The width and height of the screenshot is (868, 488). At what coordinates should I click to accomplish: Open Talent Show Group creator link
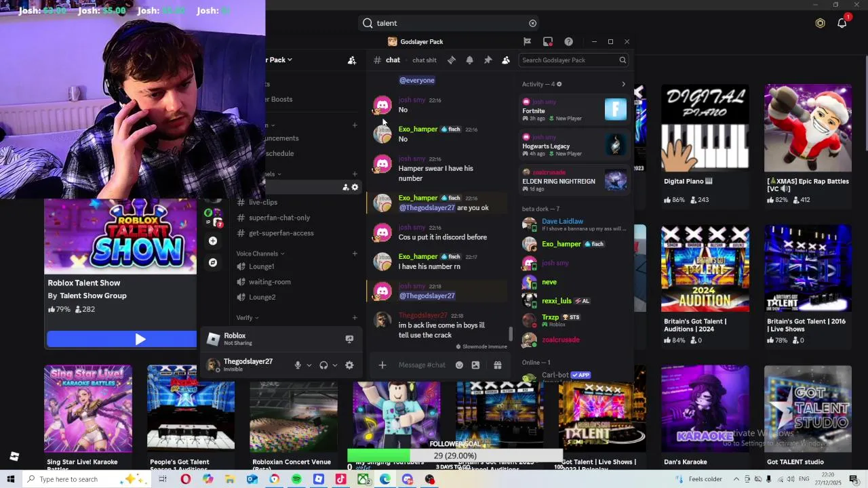click(93, 296)
